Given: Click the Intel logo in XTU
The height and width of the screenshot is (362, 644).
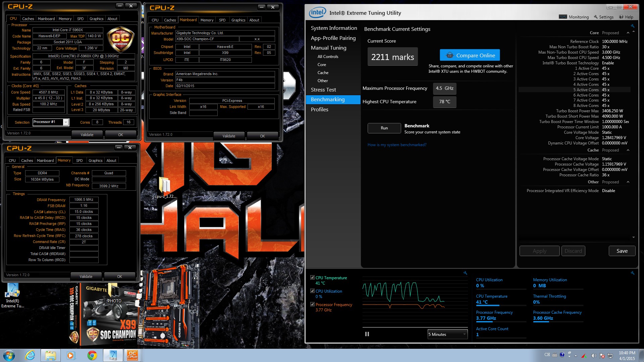Looking at the screenshot, I should pos(317,13).
